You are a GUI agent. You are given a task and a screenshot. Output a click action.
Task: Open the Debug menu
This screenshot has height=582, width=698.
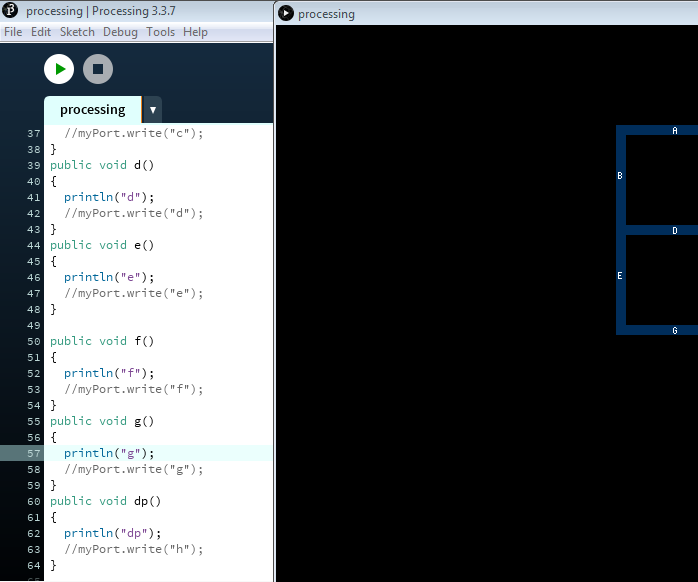tap(120, 32)
